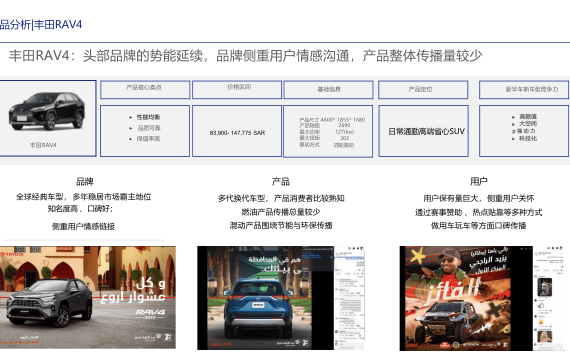Select the 基础信息 header box
The image size is (570, 360).
(x=328, y=89)
